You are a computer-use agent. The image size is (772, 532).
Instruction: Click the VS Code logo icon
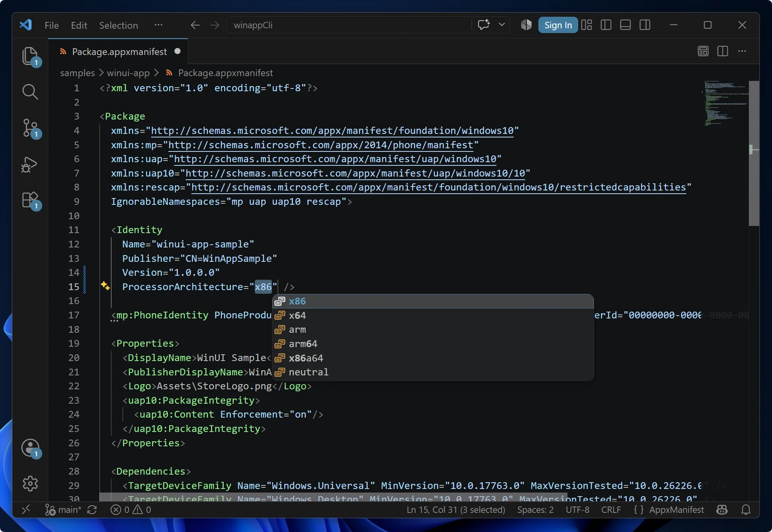(x=26, y=25)
